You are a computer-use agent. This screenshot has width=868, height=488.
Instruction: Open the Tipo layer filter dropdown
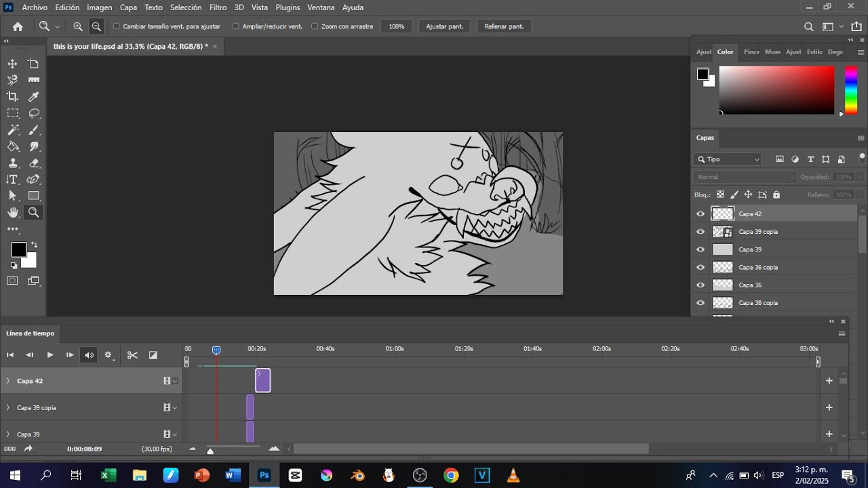point(728,159)
